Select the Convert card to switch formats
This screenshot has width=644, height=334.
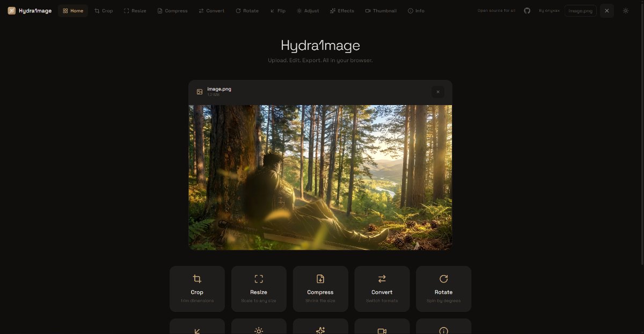point(382,288)
